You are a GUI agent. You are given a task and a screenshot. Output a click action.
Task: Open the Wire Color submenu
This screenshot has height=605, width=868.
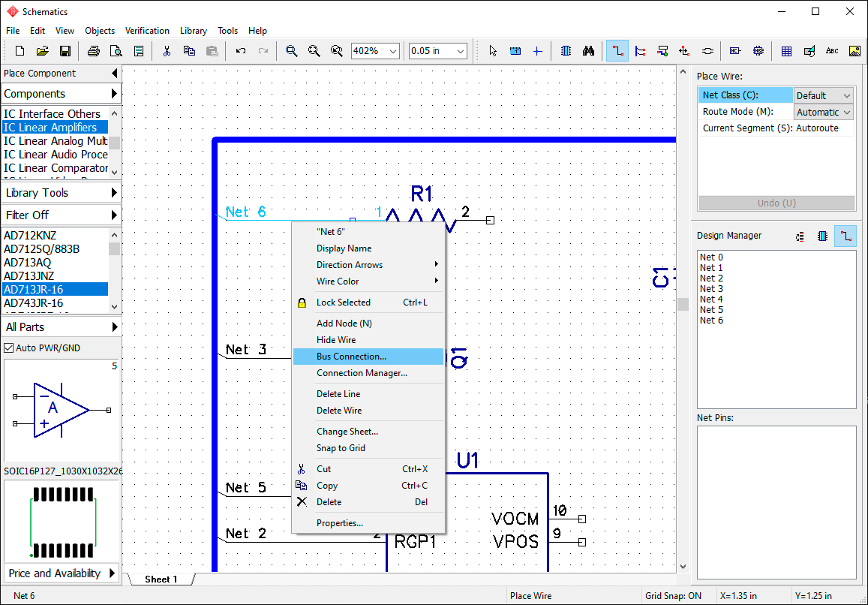(x=368, y=281)
